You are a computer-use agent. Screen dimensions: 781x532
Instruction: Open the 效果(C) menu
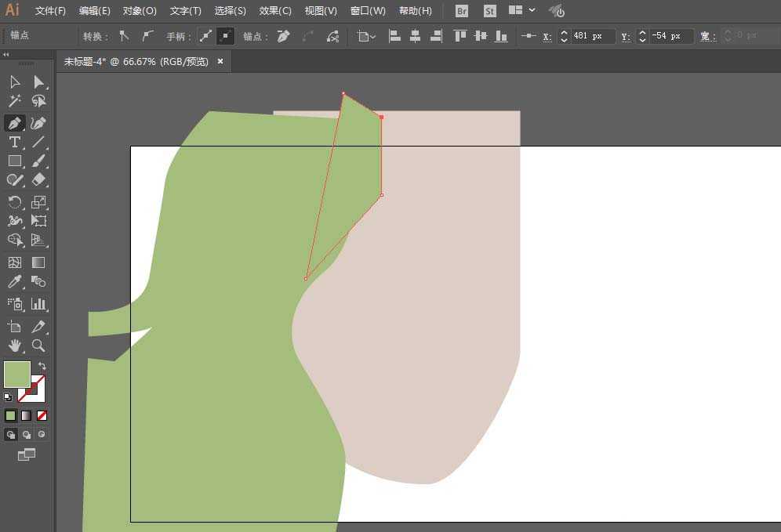point(275,11)
